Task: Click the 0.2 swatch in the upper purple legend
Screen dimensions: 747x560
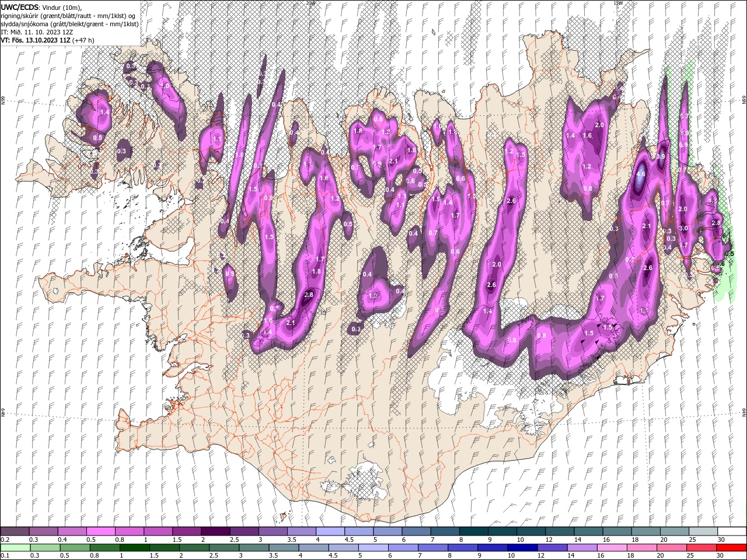Action: [15, 531]
